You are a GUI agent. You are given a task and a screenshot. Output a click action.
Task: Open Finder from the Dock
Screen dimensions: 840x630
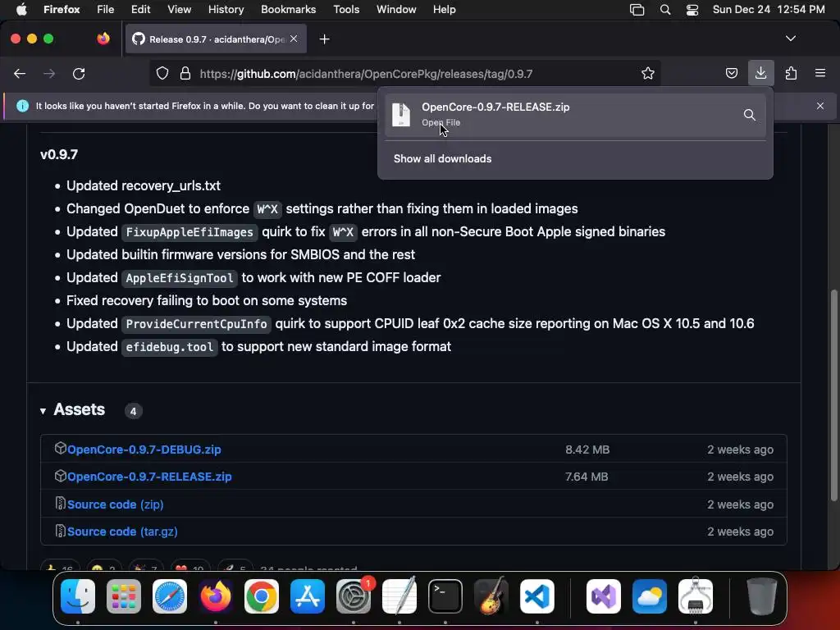click(x=78, y=596)
